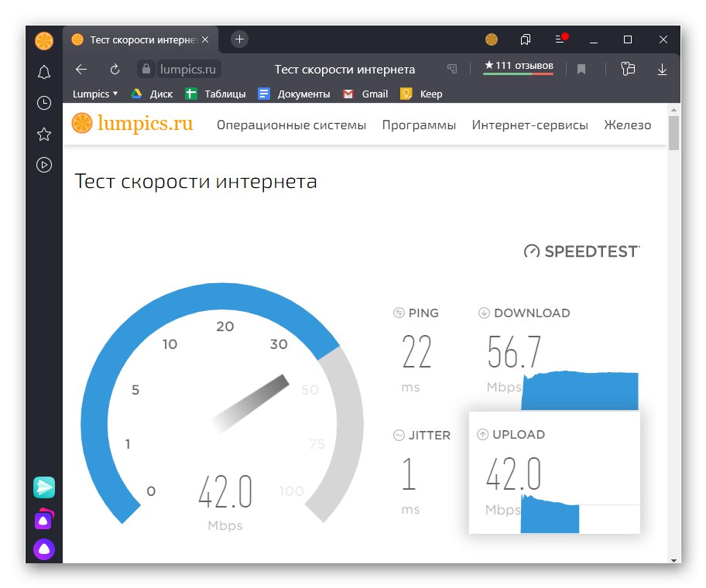706x588 pixels.
Task: Click the Yandex Downloads arrow icon
Action: click(662, 70)
